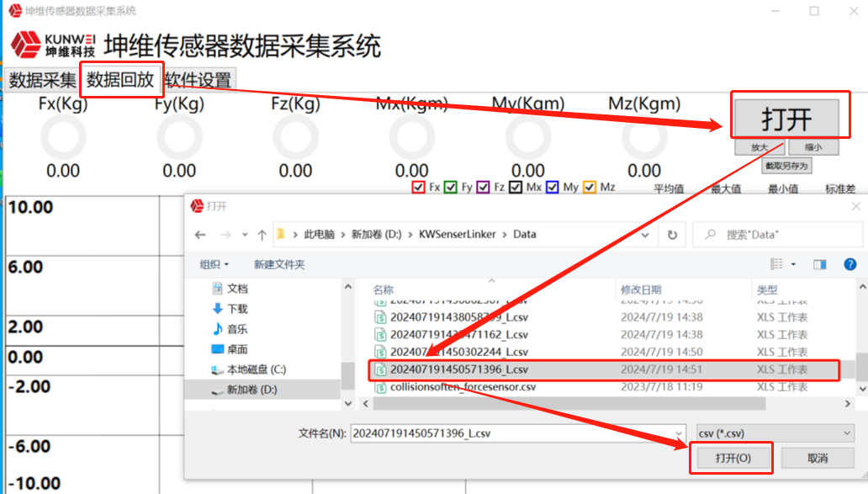Go up one folder level

262,235
